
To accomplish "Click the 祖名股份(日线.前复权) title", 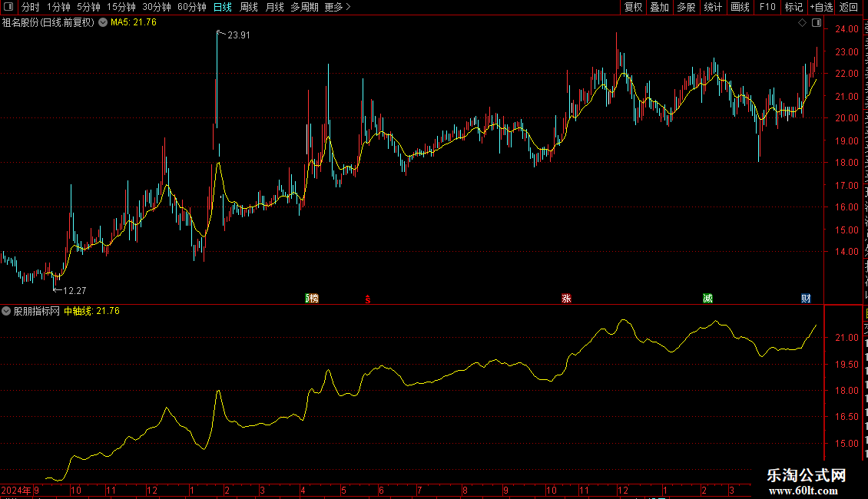I will [48, 23].
